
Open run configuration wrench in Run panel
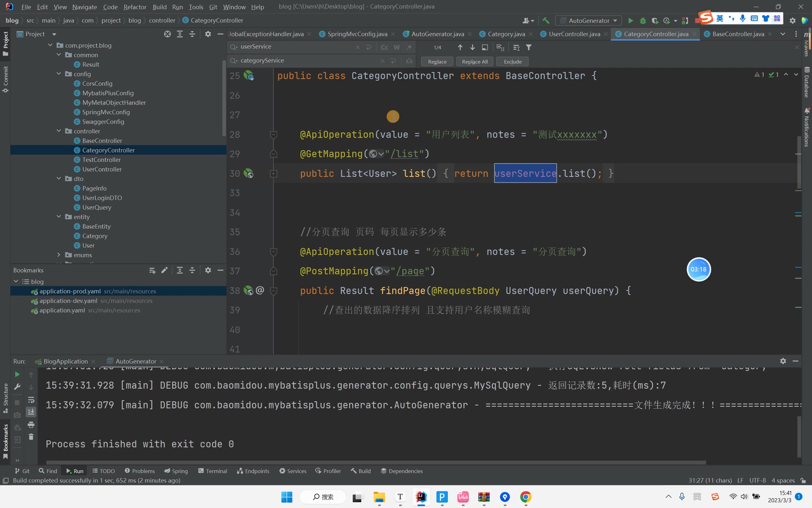[x=17, y=387]
